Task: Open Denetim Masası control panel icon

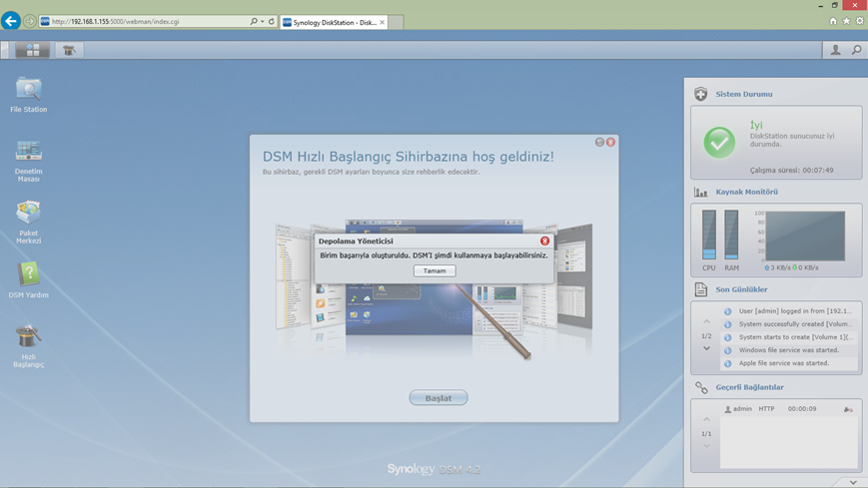Action: point(28,161)
